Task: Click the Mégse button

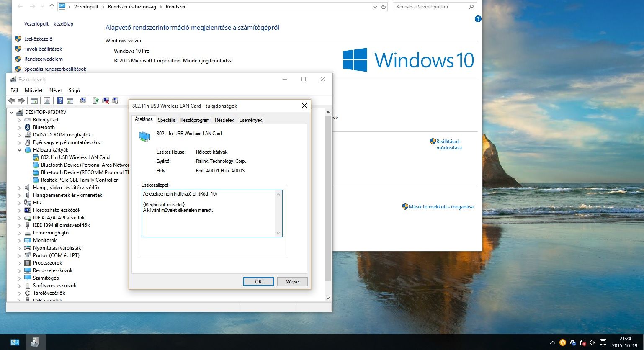Action: click(x=292, y=282)
